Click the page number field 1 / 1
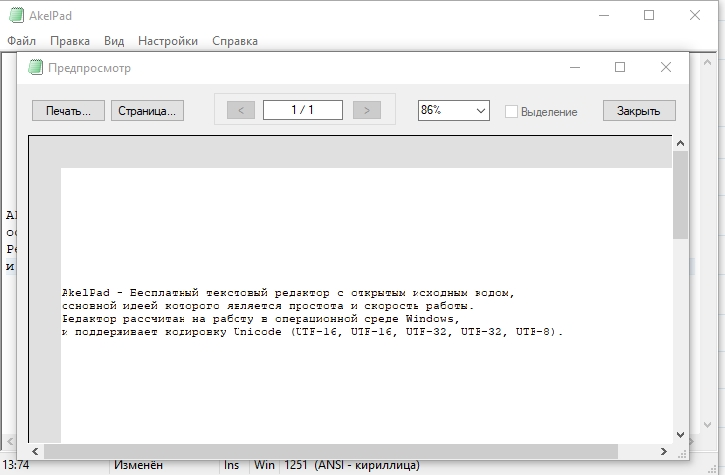The image size is (725, 475). 303,110
